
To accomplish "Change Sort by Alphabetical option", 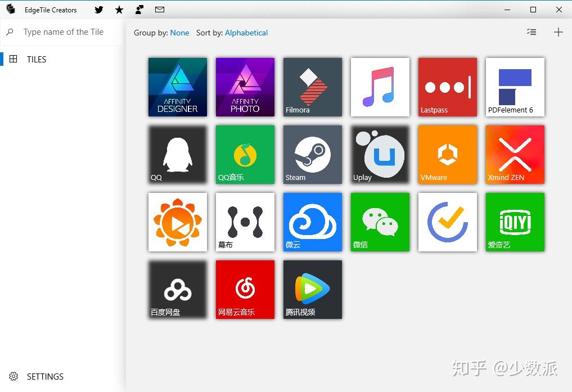I will [246, 33].
